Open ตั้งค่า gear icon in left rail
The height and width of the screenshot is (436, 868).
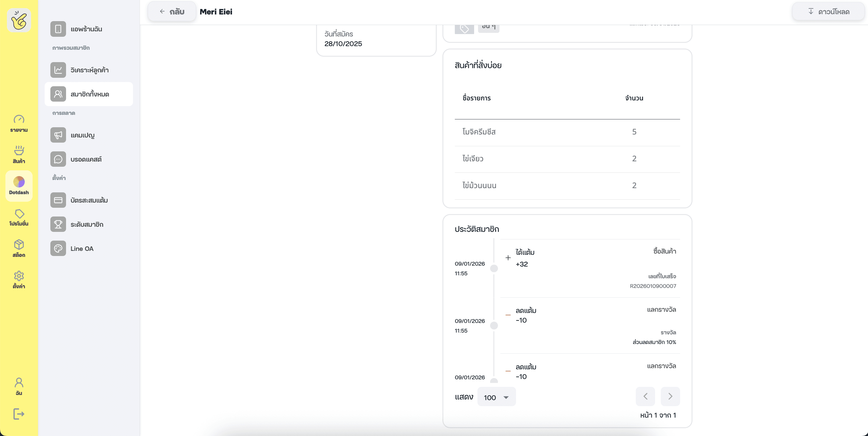19,280
